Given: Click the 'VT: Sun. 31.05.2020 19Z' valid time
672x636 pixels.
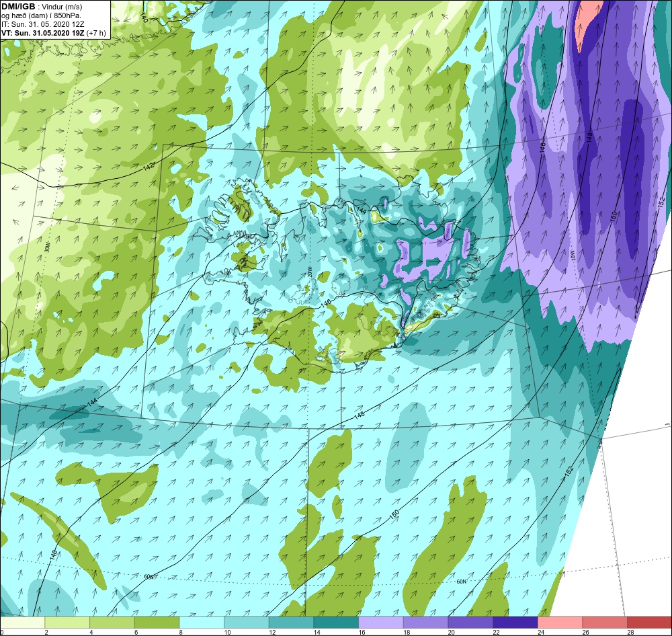Looking at the screenshot, I should (43, 33).
